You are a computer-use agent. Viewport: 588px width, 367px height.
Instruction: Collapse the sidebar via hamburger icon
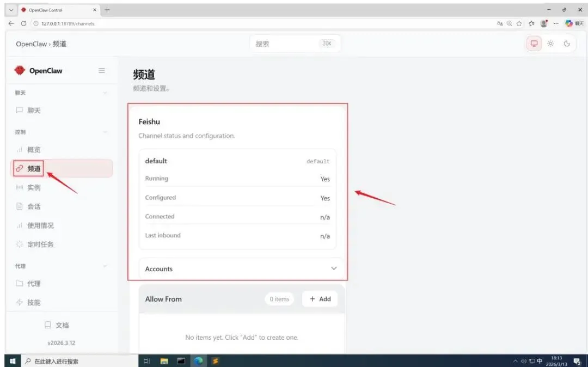point(102,70)
